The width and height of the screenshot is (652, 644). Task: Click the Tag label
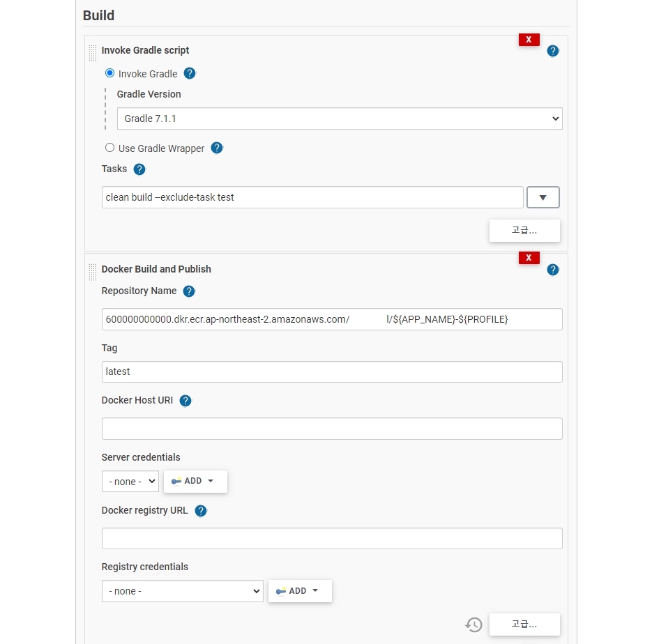(x=109, y=348)
